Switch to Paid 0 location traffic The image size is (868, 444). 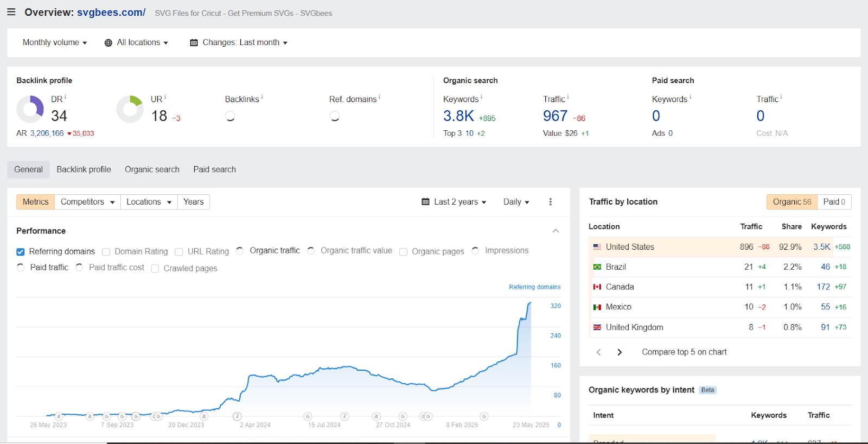tap(834, 202)
